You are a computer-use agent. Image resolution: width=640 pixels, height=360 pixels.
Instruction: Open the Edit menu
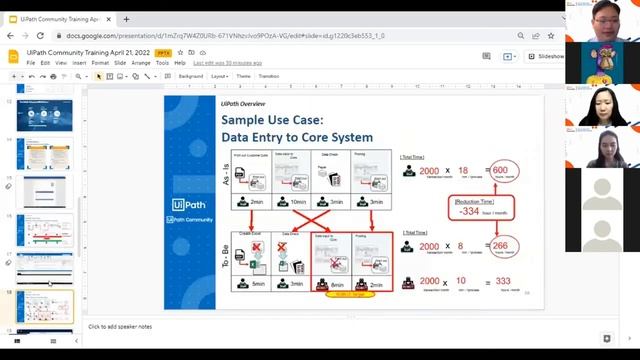(x=45, y=63)
